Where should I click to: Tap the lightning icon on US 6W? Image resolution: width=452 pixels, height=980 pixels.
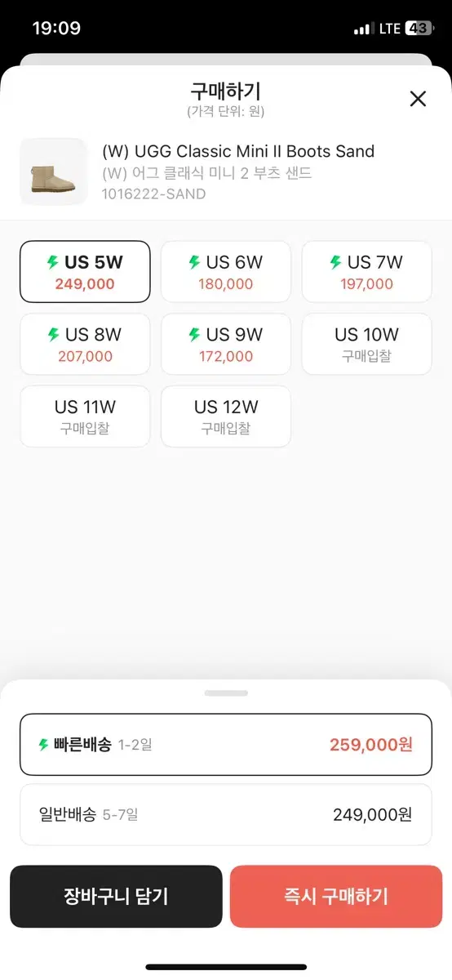pyautogui.click(x=194, y=262)
